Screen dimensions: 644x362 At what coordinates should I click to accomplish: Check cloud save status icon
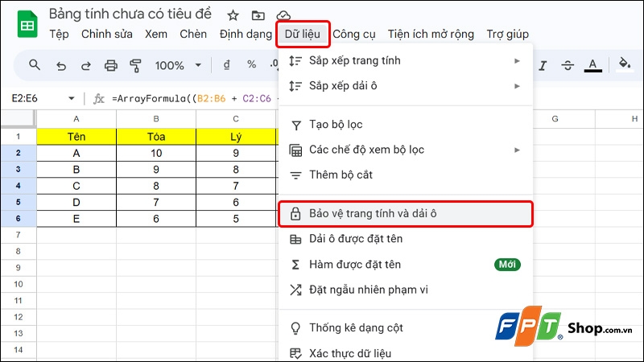click(x=283, y=15)
